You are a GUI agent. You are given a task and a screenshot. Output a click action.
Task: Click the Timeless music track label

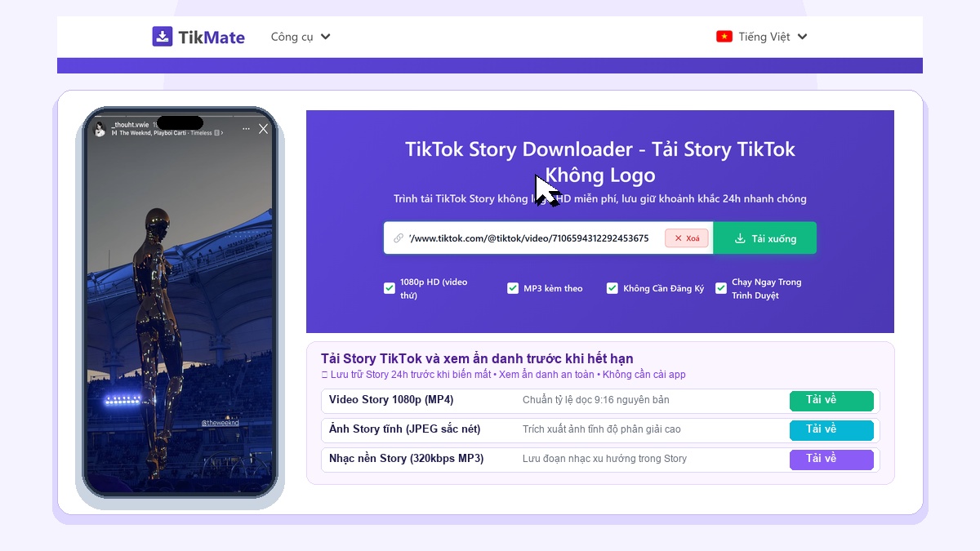167,133
